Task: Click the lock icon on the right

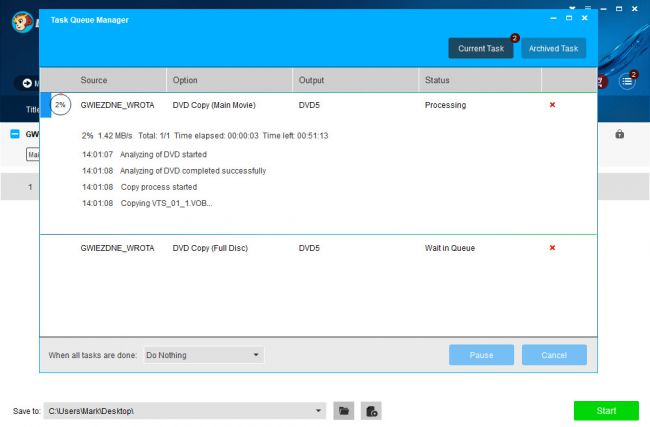Action: pyautogui.click(x=620, y=134)
